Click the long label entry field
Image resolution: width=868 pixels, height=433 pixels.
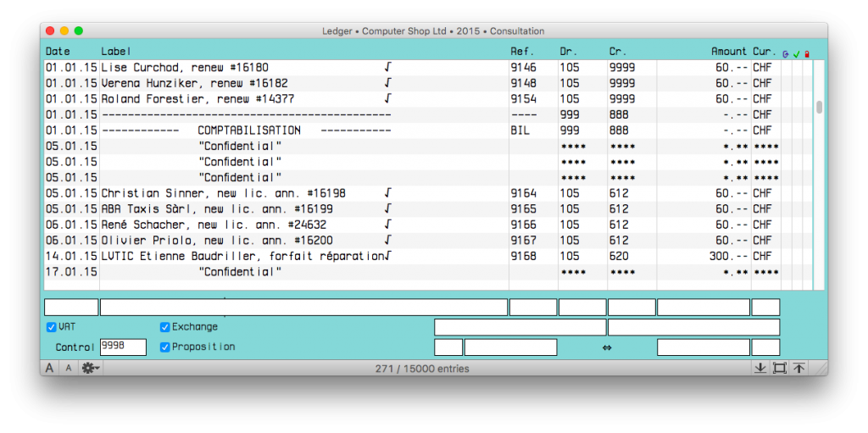pos(304,308)
